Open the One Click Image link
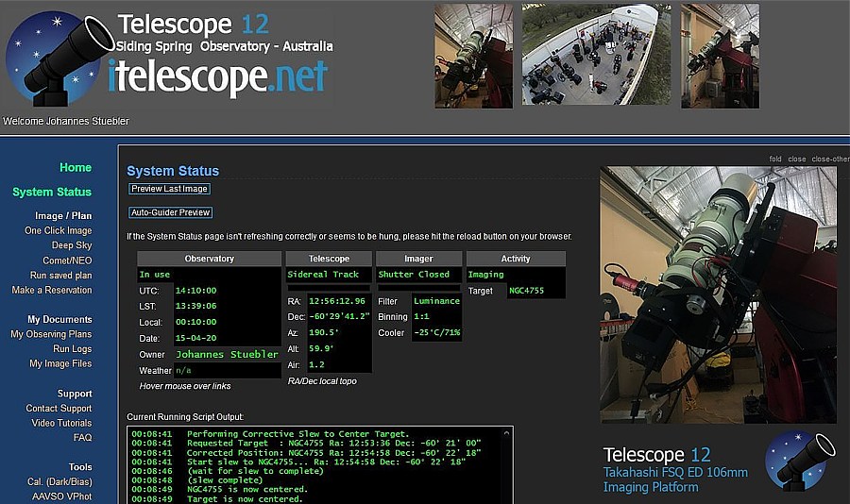Viewport: 850px width, 504px height. coord(58,230)
